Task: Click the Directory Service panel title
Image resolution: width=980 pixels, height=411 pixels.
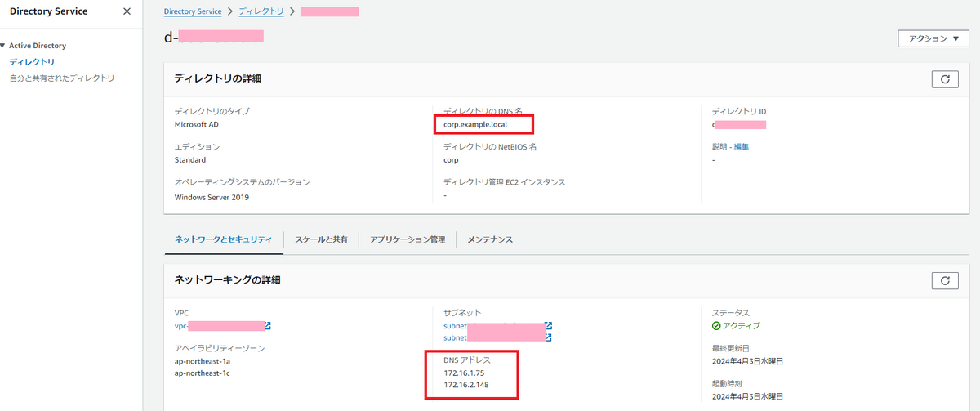Action: [49, 11]
